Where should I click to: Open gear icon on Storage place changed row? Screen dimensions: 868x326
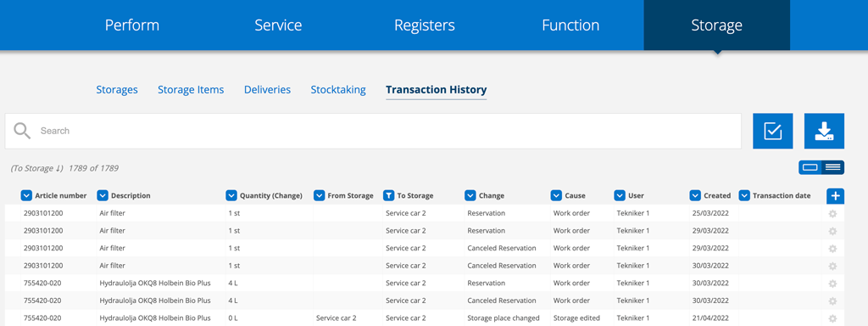(x=832, y=318)
